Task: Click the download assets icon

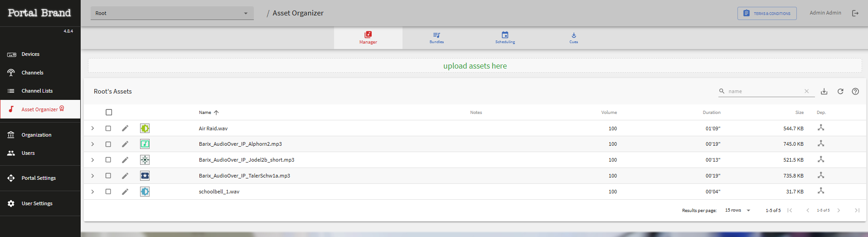Action: point(824,91)
